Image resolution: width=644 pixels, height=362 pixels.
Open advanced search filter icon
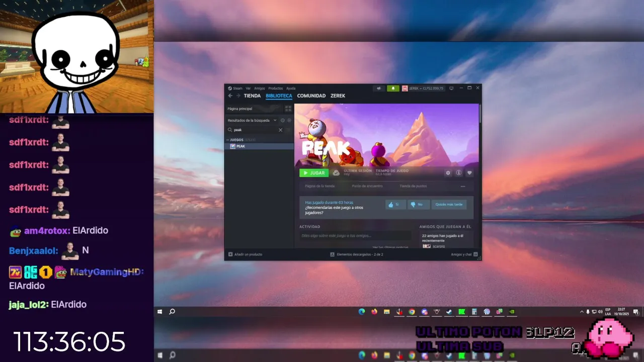point(289,130)
